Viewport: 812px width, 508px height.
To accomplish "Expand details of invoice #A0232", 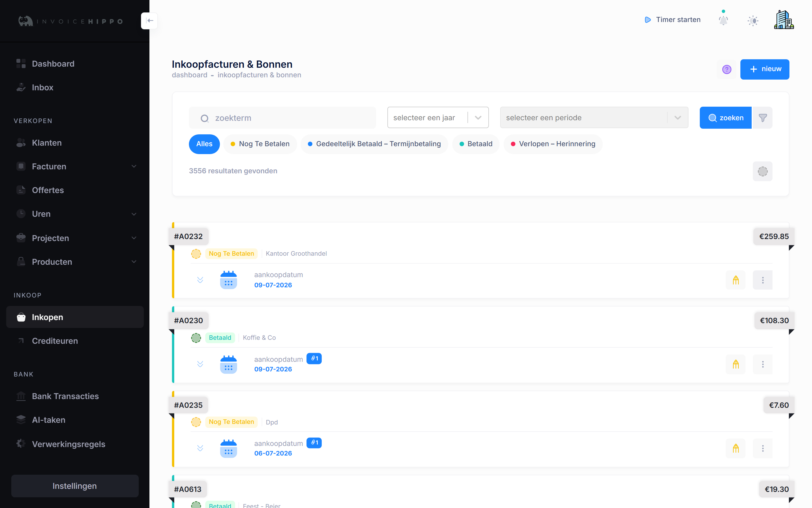I will (200, 280).
